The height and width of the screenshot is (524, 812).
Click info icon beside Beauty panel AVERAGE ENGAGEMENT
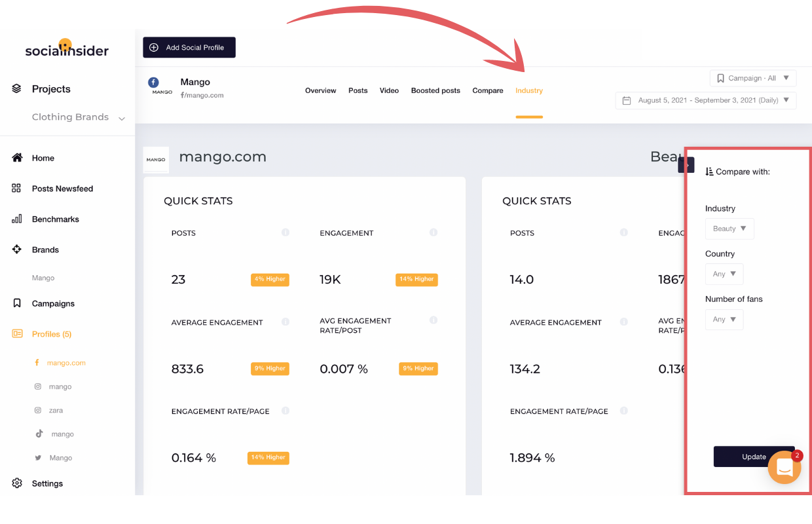pos(623,322)
